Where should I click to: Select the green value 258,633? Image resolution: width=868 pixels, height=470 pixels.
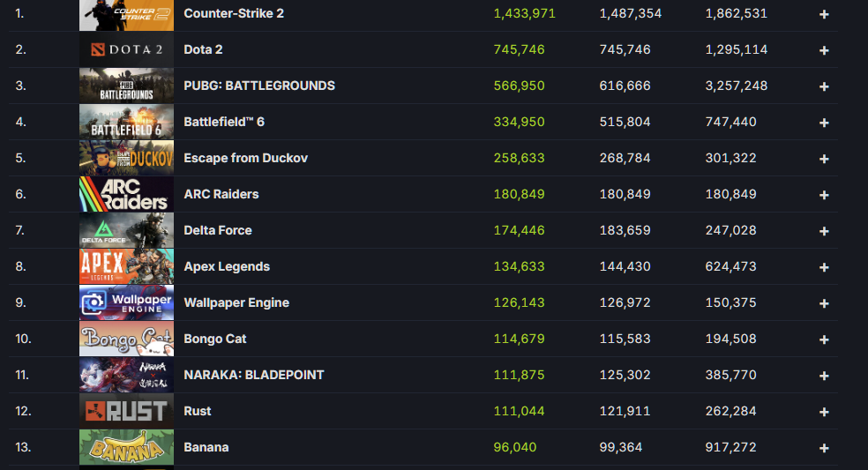coord(520,158)
